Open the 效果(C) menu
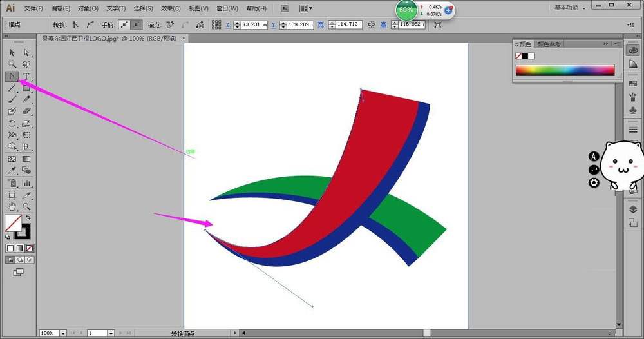The image size is (644, 339). click(171, 8)
